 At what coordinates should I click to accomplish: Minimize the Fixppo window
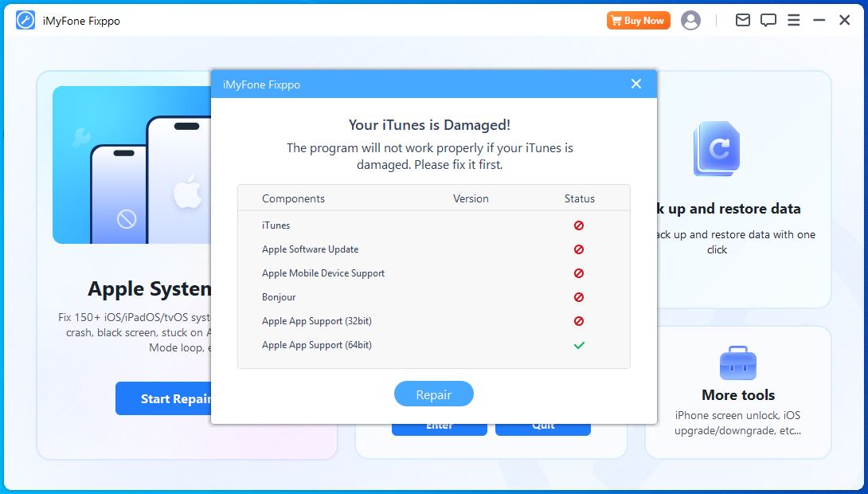click(819, 21)
